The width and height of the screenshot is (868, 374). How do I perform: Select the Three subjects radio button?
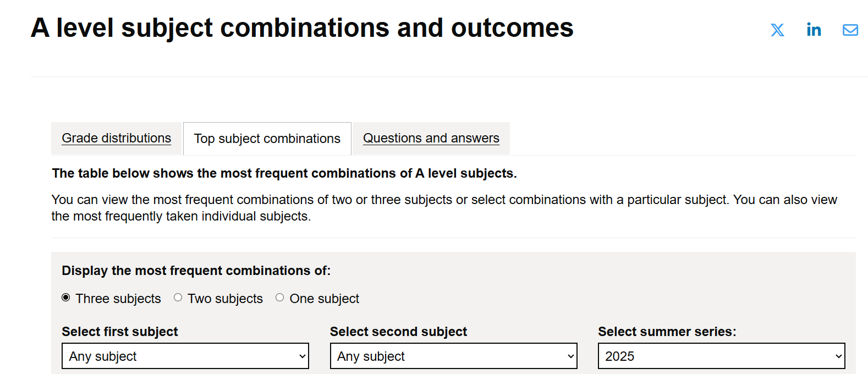66,298
